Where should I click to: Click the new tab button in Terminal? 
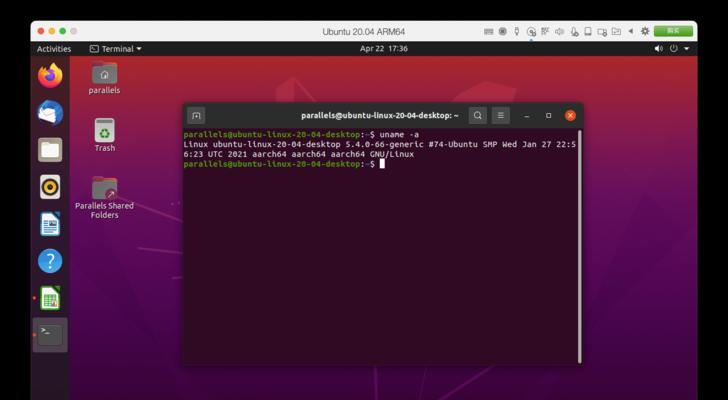[196, 116]
